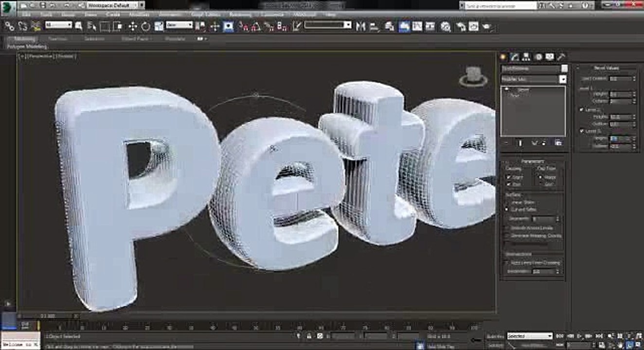This screenshot has width=644, height=350.
Task: Activate the Select and Scale tool
Action: point(159,26)
